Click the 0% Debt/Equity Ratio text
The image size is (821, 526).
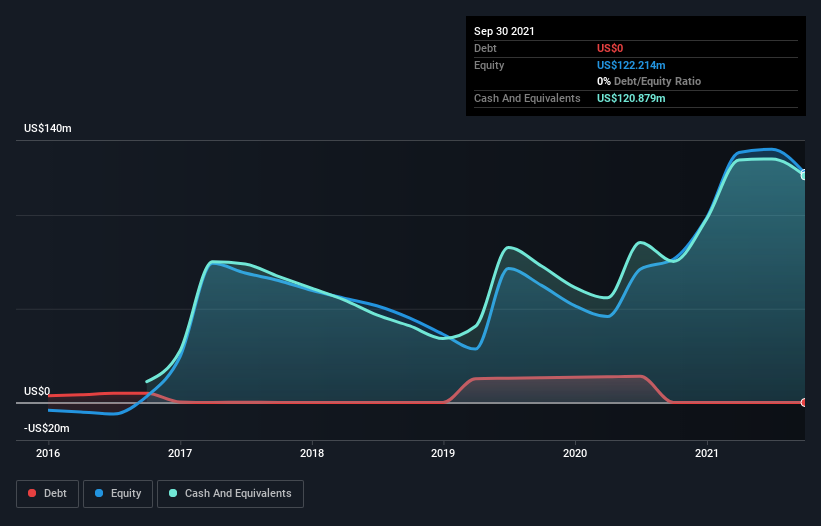coord(649,82)
